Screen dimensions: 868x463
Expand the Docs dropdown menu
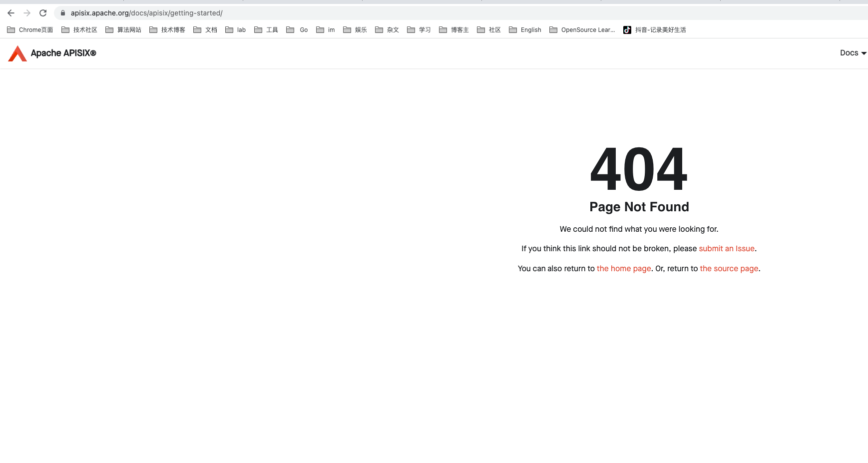[853, 53]
